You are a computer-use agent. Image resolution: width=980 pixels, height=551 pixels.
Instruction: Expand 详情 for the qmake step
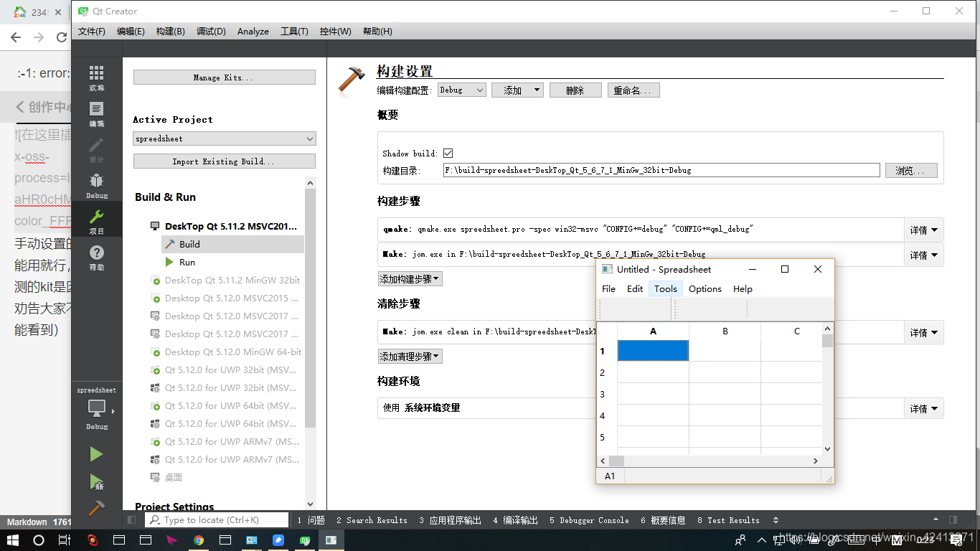923,230
